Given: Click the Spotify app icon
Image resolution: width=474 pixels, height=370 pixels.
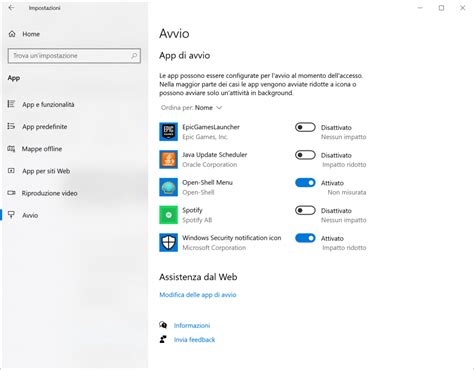Looking at the screenshot, I should (x=168, y=215).
